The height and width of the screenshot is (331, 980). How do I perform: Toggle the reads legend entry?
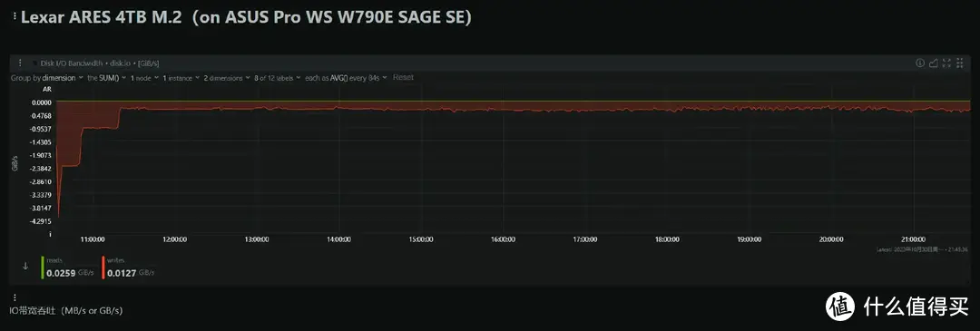click(66, 267)
